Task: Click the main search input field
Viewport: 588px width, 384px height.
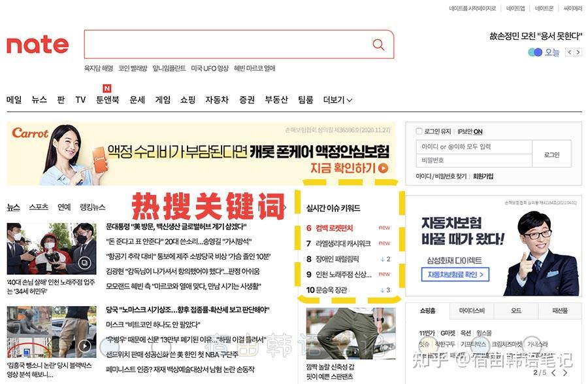Action: (x=225, y=44)
